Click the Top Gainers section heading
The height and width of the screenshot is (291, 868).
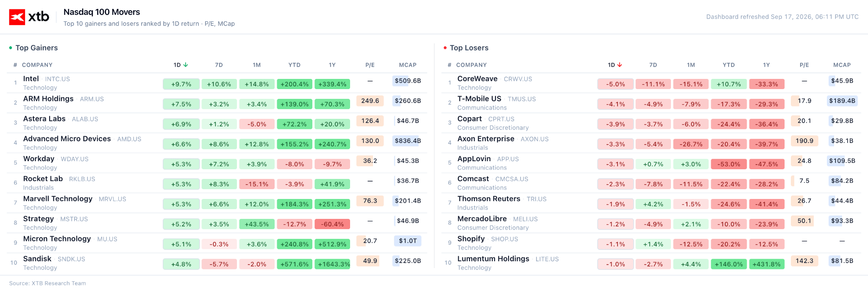(36, 48)
